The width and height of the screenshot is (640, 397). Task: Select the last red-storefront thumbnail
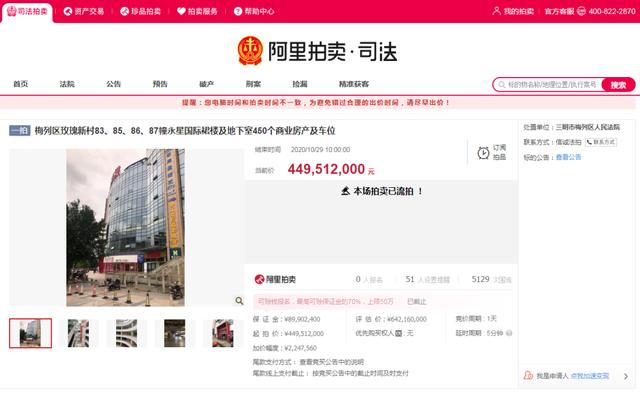click(x=223, y=333)
